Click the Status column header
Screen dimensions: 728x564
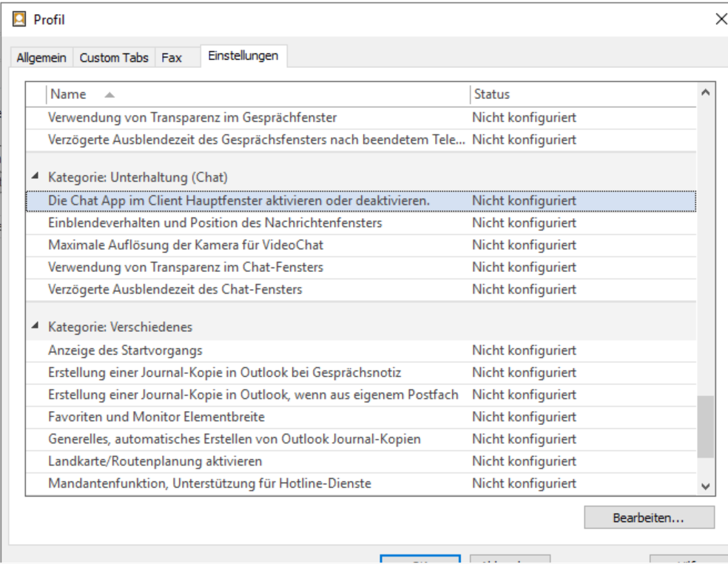(x=492, y=95)
